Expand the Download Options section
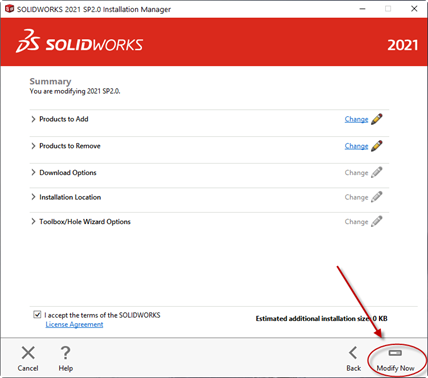The image size is (428, 378). (x=33, y=172)
